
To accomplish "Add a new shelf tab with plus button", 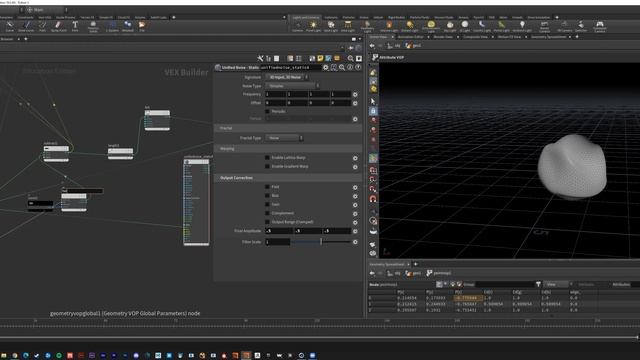I will tap(174, 18).
